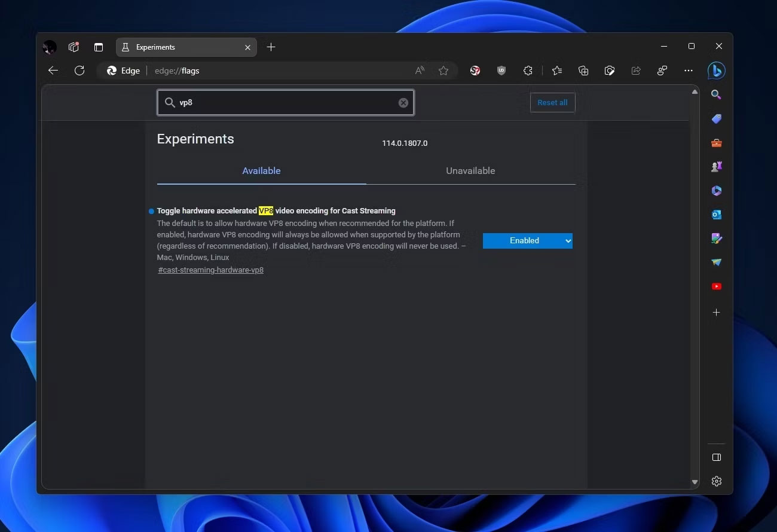Screen dimensions: 777x532
Task: Select the Available tab
Action: click(x=261, y=171)
